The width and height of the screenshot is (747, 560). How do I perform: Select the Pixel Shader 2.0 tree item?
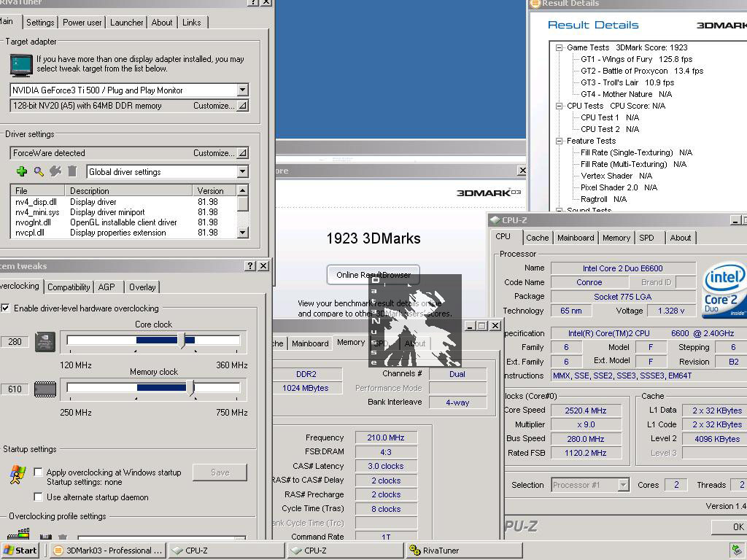click(x=619, y=187)
